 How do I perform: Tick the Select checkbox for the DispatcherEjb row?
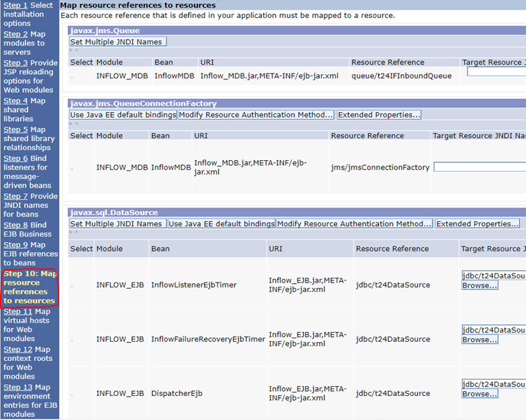[72, 394]
